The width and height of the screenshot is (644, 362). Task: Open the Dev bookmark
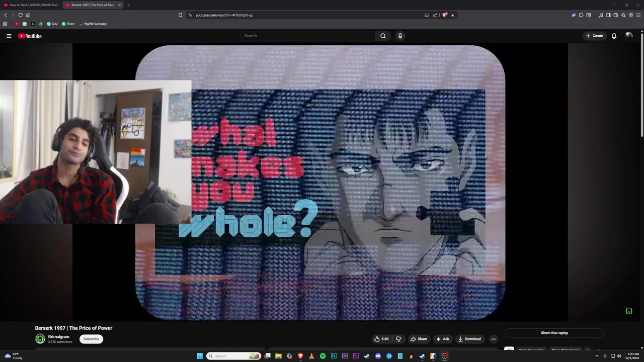[52, 24]
